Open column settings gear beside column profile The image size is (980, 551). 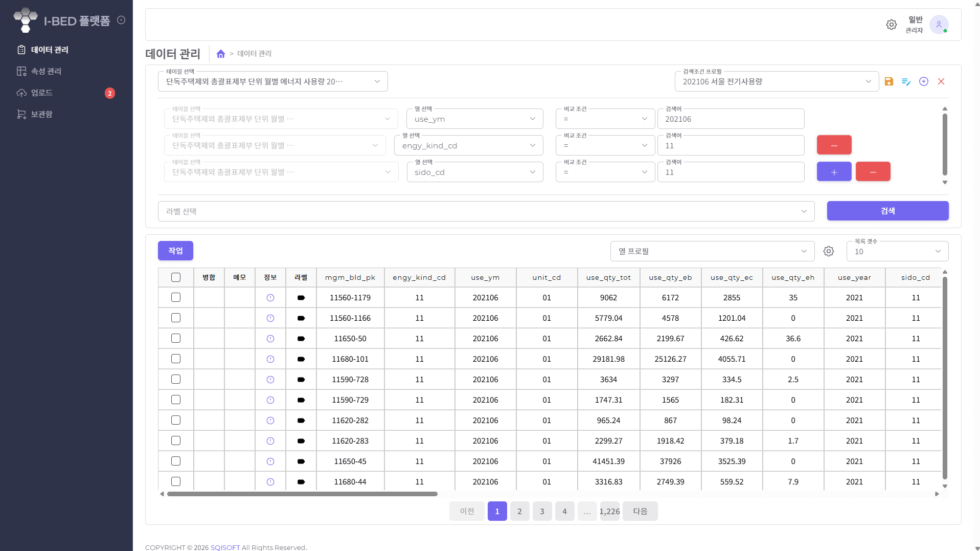829,251
